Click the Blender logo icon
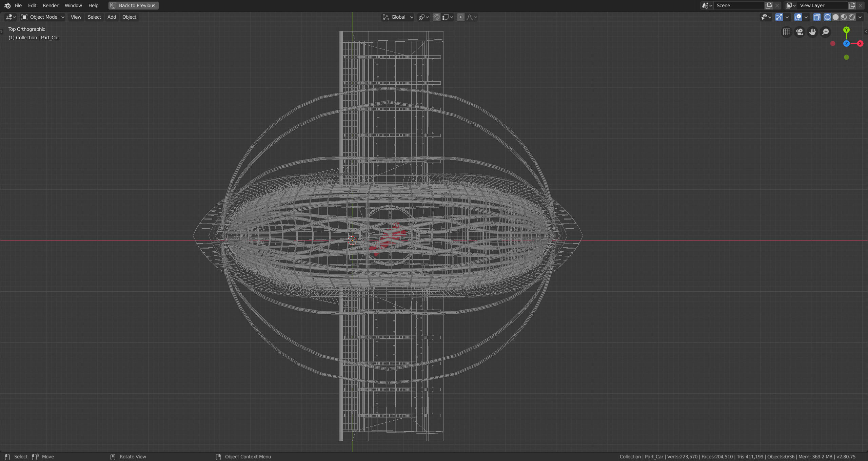Screen dimensions: 868x461 click(7, 5)
